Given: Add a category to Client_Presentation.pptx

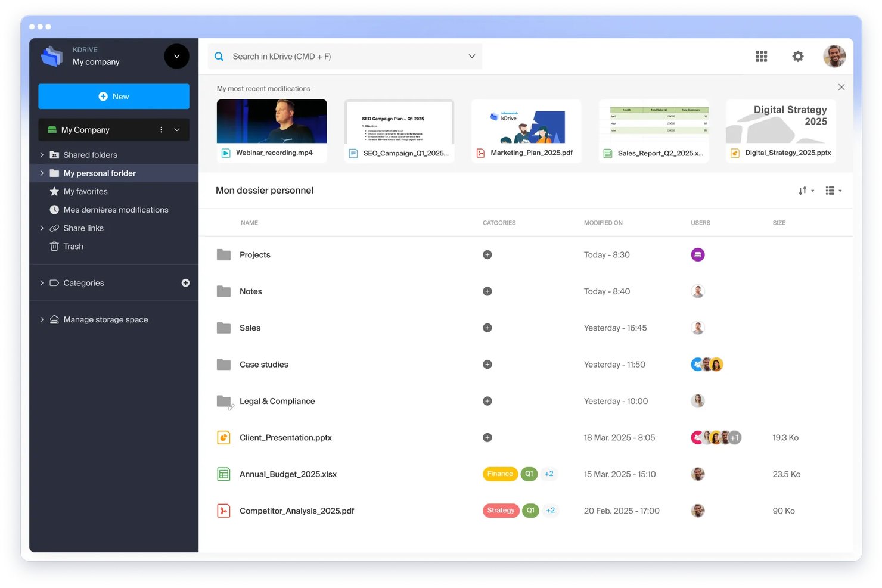Looking at the screenshot, I should [487, 437].
